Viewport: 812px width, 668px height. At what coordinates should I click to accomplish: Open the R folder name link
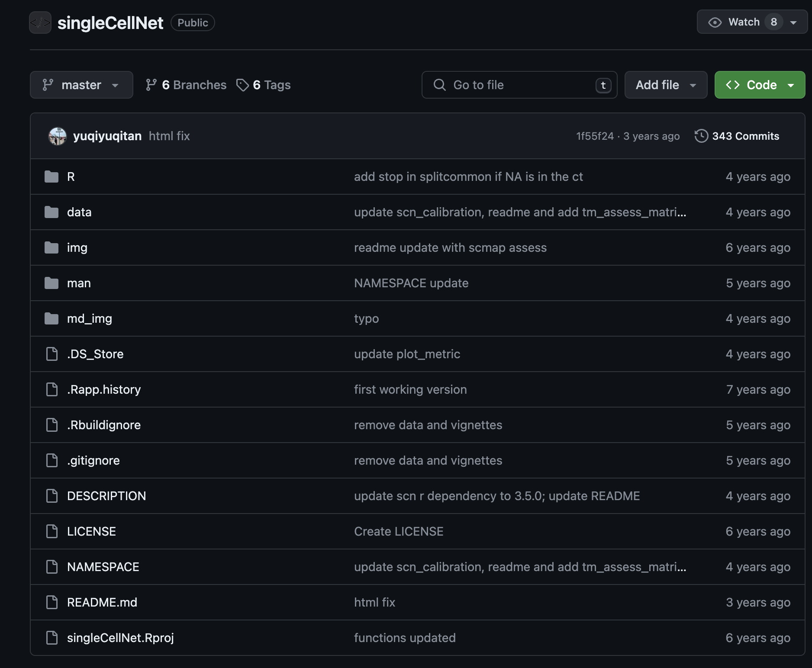click(x=71, y=177)
